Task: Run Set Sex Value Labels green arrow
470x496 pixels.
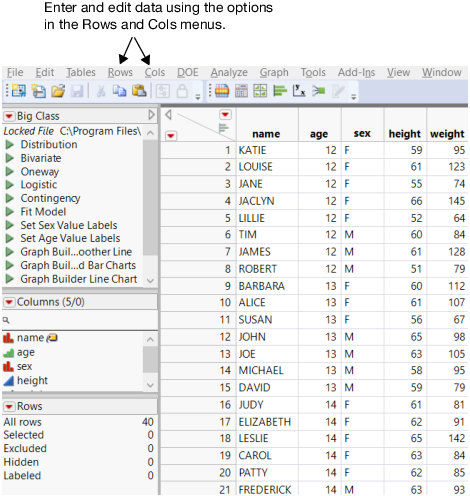Action: click(x=10, y=225)
